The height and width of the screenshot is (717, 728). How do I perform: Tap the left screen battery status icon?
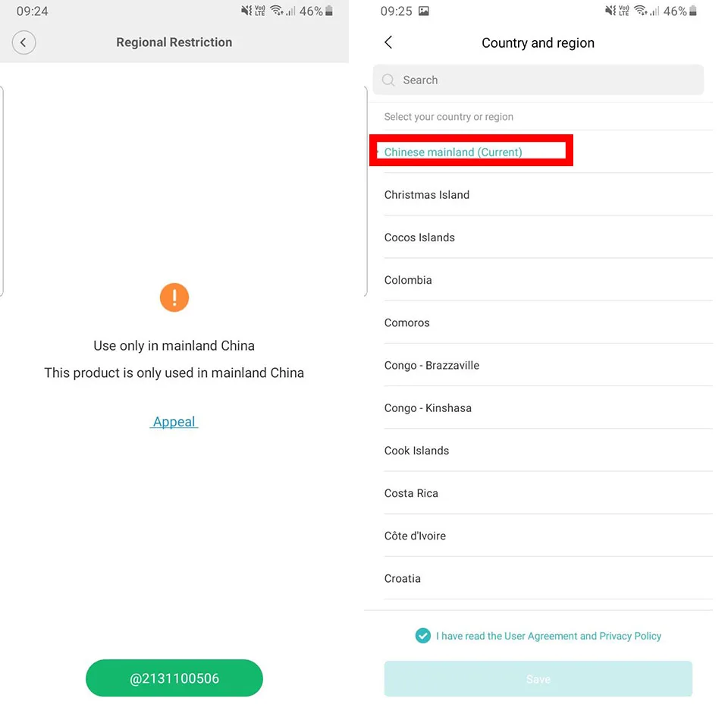click(328, 11)
